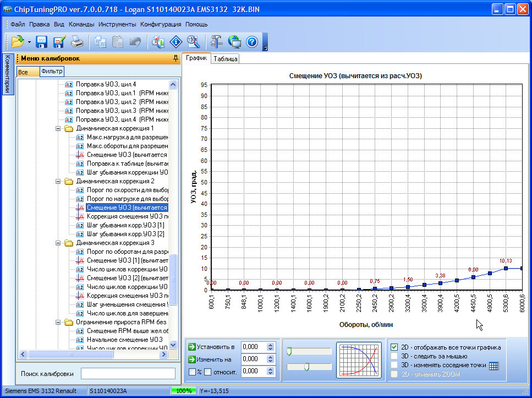Collapse the 'Динамическая коррекция 3' tree node
The height and width of the screenshot is (398, 532).
click(59, 243)
